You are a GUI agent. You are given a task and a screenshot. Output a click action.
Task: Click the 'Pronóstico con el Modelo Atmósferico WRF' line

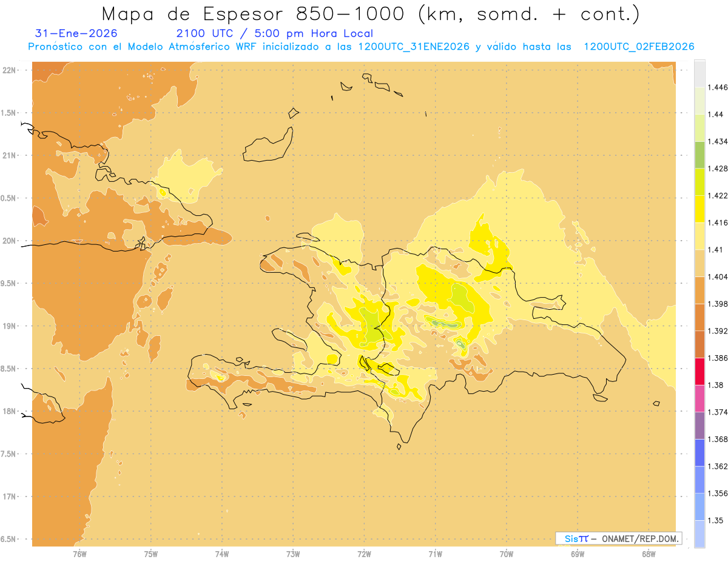pyautogui.click(x=143, y=47)
